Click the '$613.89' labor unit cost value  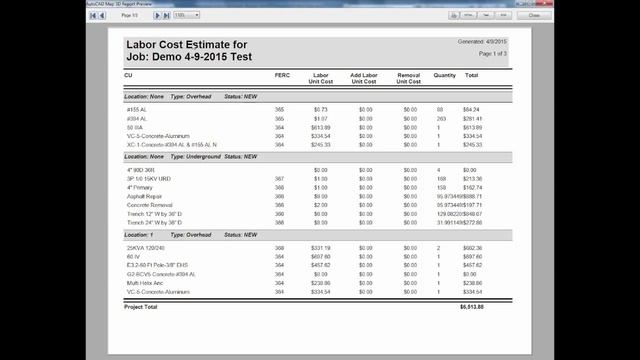(320, 128)
